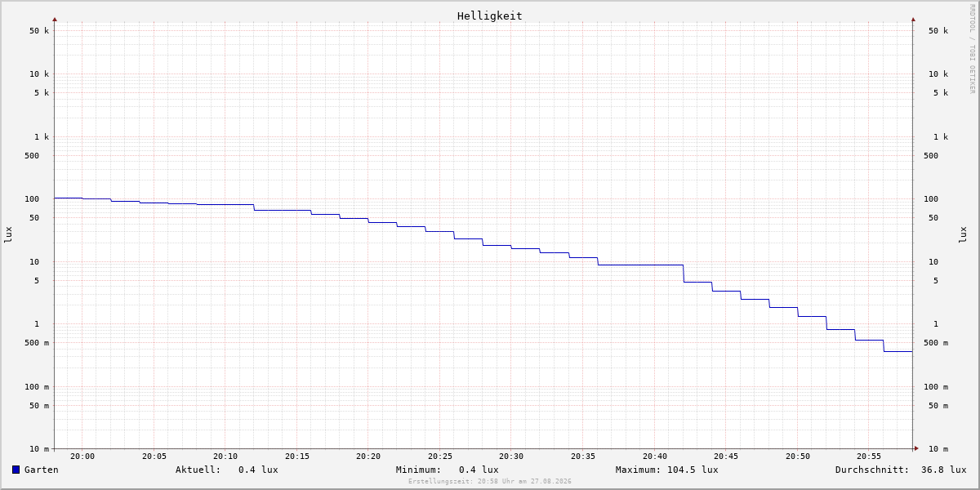
Task: Select the Garten legend label
Action: pos(42,470)
